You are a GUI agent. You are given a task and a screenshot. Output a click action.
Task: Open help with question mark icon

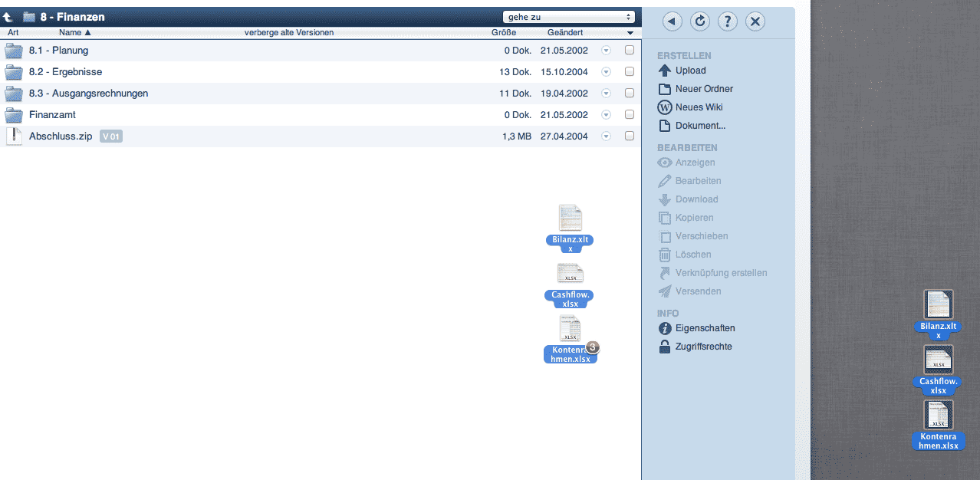728,21
